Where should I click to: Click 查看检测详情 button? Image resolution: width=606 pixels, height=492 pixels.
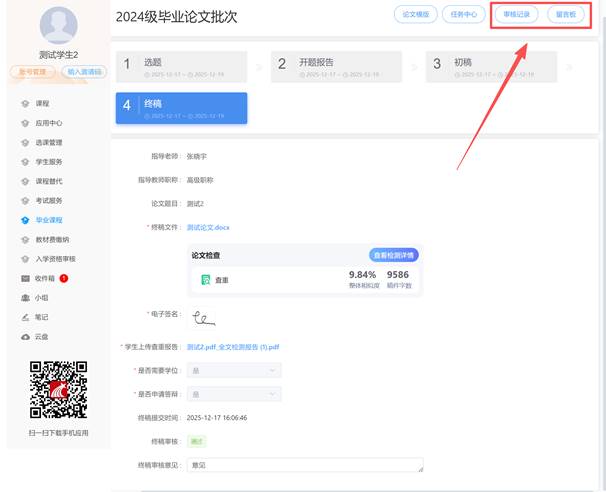[x=394, y=255]
